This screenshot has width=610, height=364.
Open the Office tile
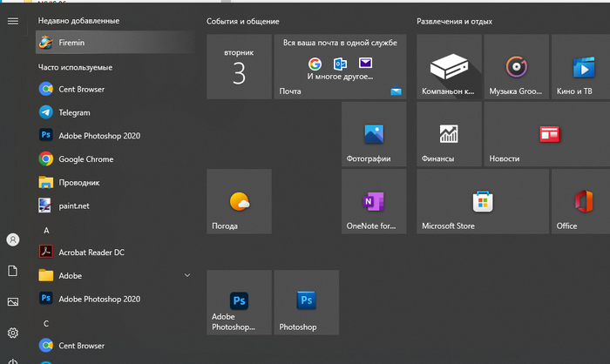(x=581, y=201)
